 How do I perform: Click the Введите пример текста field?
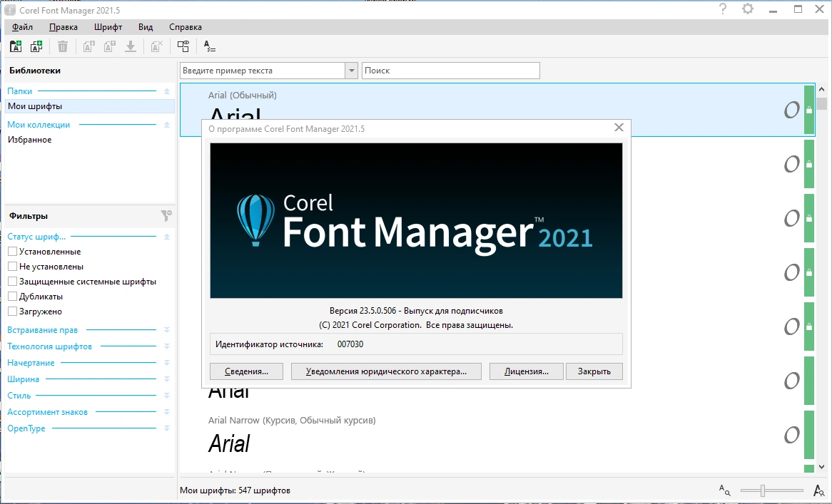coord(263,71)
